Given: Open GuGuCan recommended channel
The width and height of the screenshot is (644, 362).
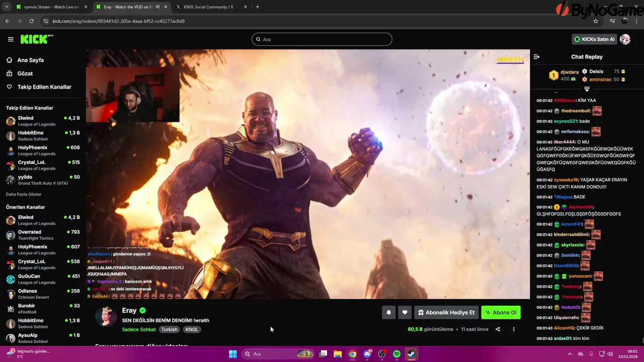Looking at the screenshot, I should 43,279.
